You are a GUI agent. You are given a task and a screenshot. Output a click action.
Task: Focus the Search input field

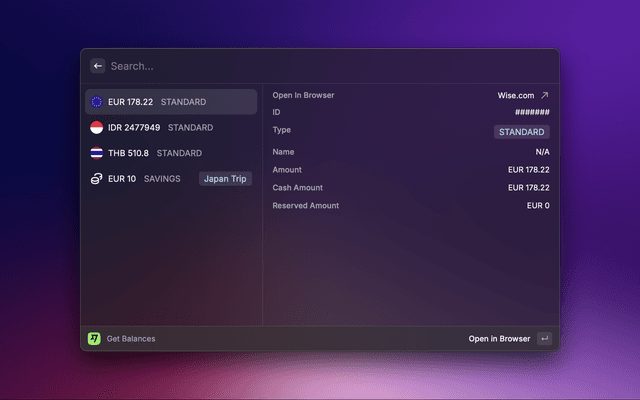pyautogui.click(x=300, y=66)
